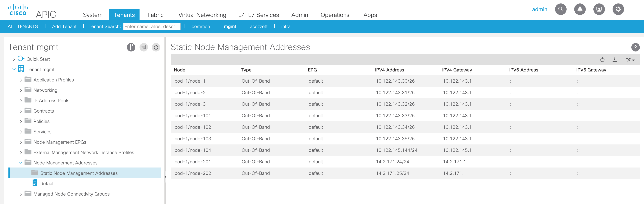Open the infra tenant link
Screen dimensions: 644x204
(x=286, y=27)
